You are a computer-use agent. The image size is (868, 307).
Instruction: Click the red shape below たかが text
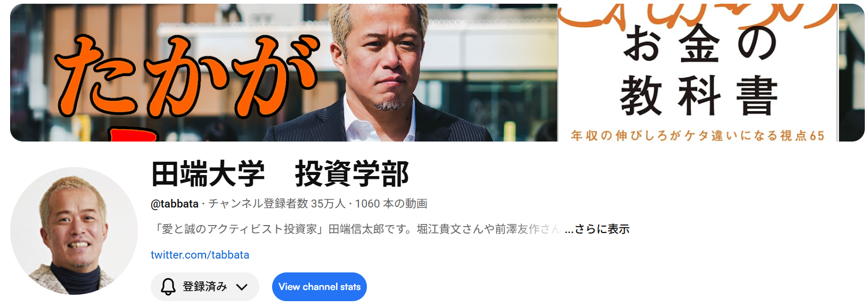click(x=134, y=134)
